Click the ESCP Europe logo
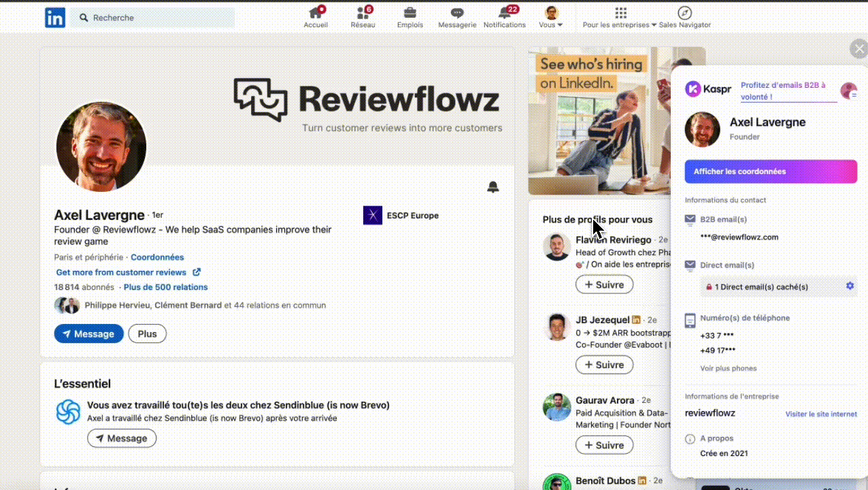Screen dimensions: 868x490 pyautogui.click(x=373, y=215)
